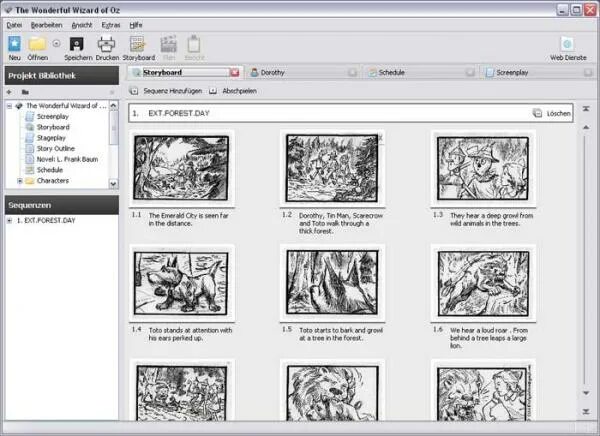Select Stageplay in the project tree

pos(51,138)
